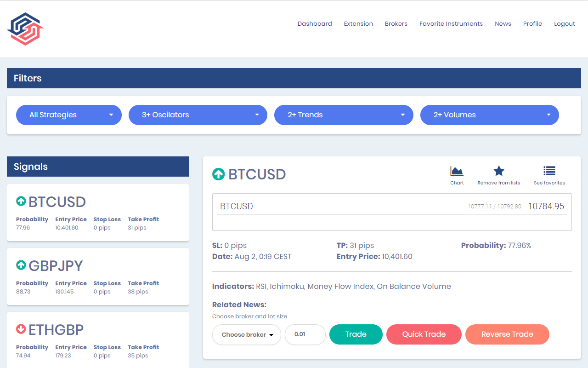Click the Filters section header
Screen dimensions: 588x368
(x=294, y=78)
